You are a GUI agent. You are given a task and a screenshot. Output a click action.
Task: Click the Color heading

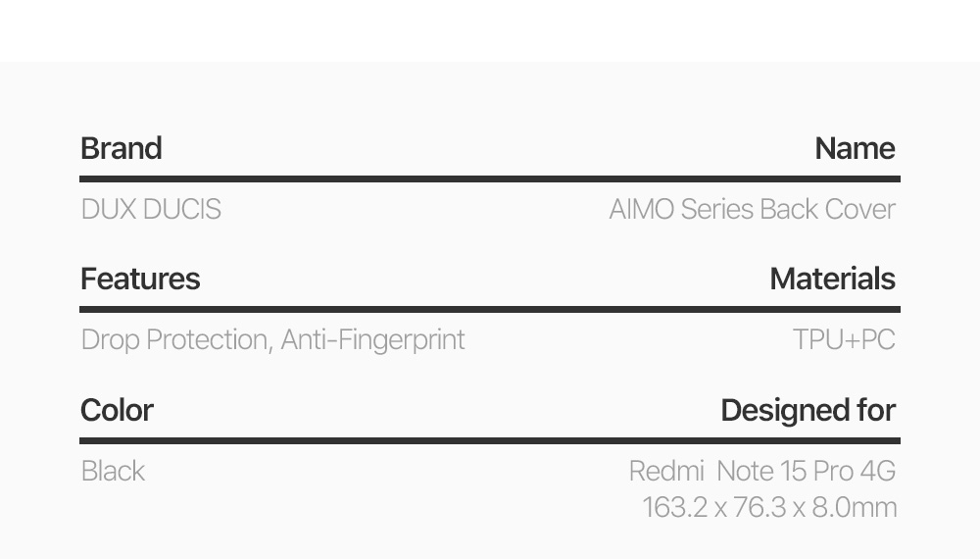pyautogui.click(x=117, y=410)
